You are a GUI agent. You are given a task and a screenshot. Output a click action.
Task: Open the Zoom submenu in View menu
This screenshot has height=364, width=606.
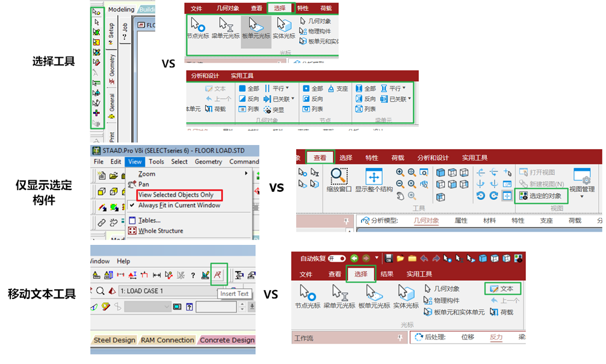(x=190, y=174)
